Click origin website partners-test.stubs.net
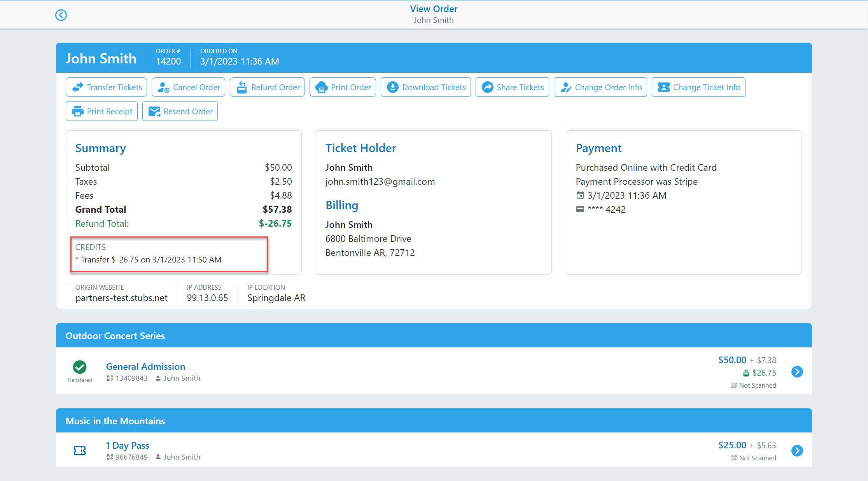The height and width of the screenshot is (481, 868). pos(121,298)
